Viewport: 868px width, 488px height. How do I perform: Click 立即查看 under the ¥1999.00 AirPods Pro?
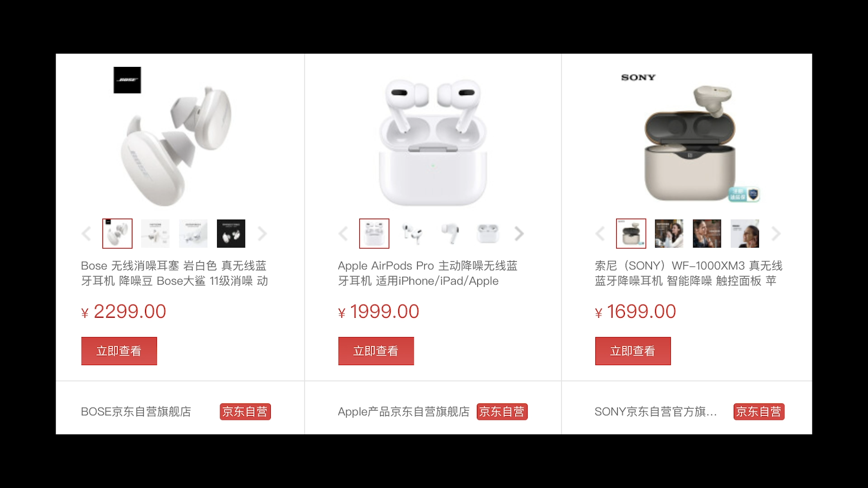376,351
